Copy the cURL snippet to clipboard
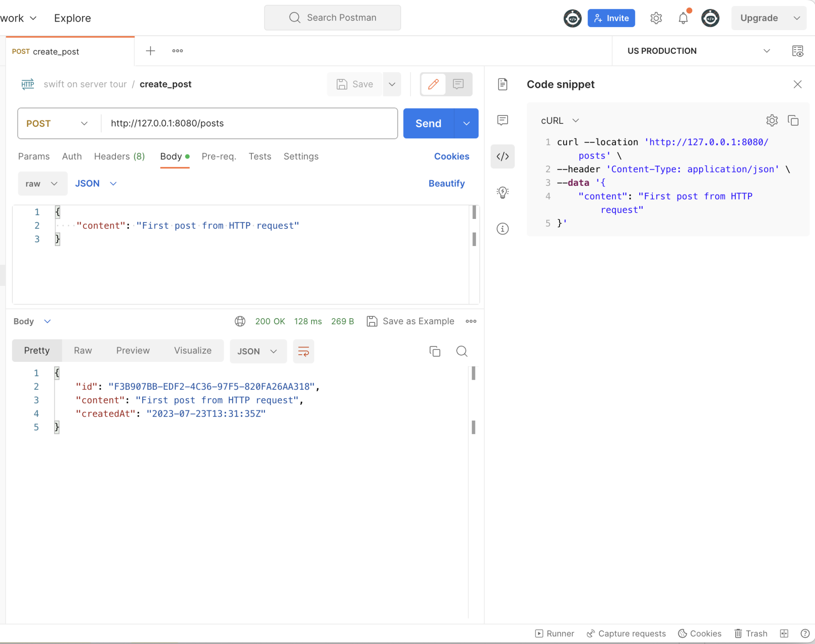Screen dimensions: 815x644 pos(793,120)
